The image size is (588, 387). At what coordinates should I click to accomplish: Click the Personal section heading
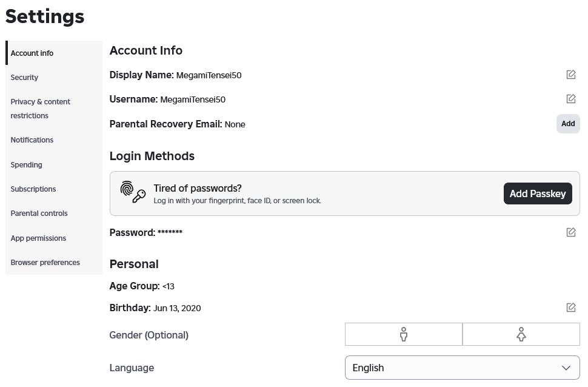pos(134,264)
